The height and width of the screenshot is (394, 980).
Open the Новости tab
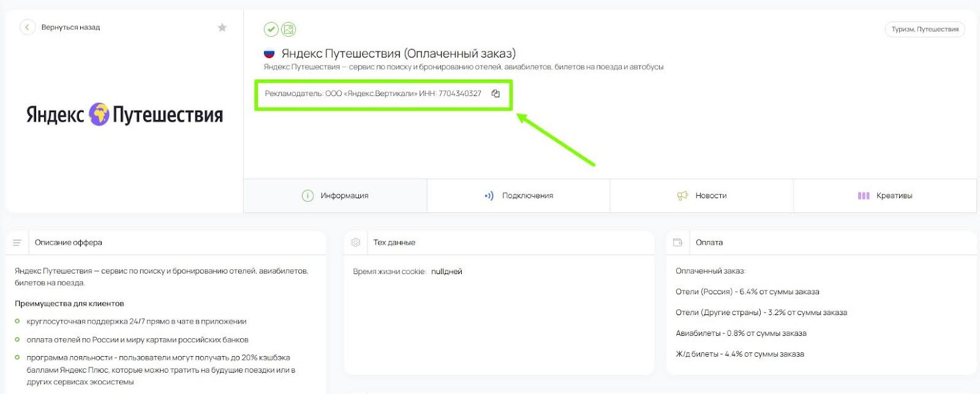point(701,196)
